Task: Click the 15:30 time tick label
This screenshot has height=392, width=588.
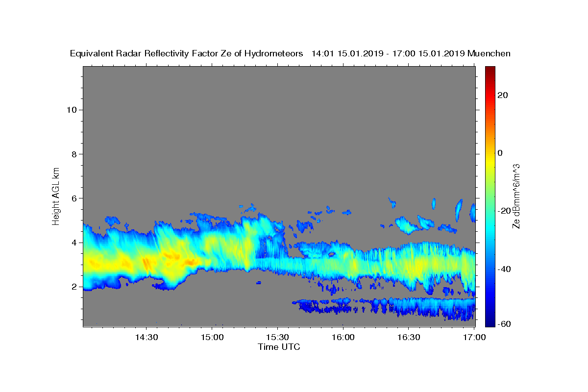Action: pyautogui.click(x=277, y=337)
